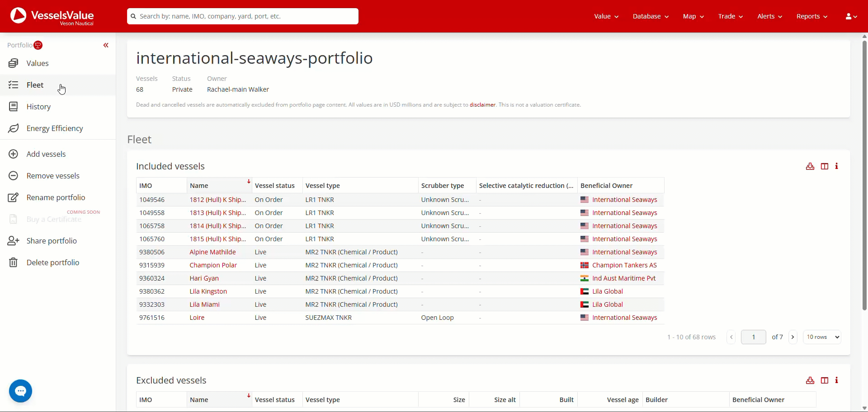Open the chat bubble icon bottom left
868x412 pixels.
(20, 391)
